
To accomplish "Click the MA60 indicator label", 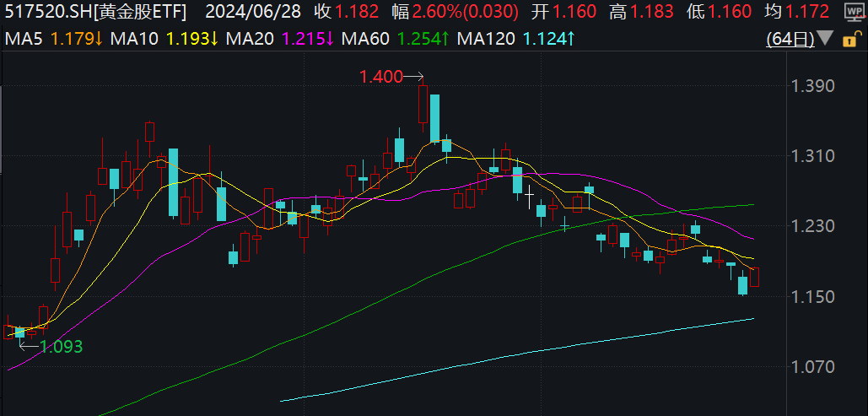I will (x=366, y=39).
